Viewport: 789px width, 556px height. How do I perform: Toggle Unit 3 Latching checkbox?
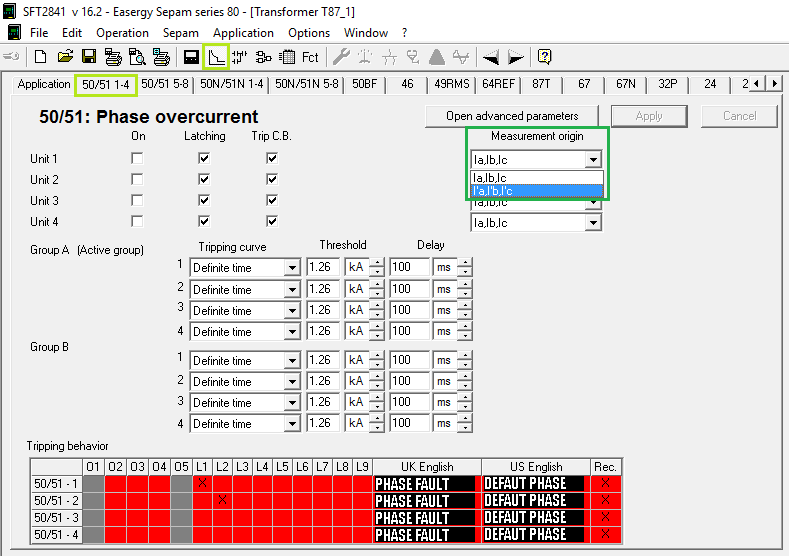[x=204, y=200]
